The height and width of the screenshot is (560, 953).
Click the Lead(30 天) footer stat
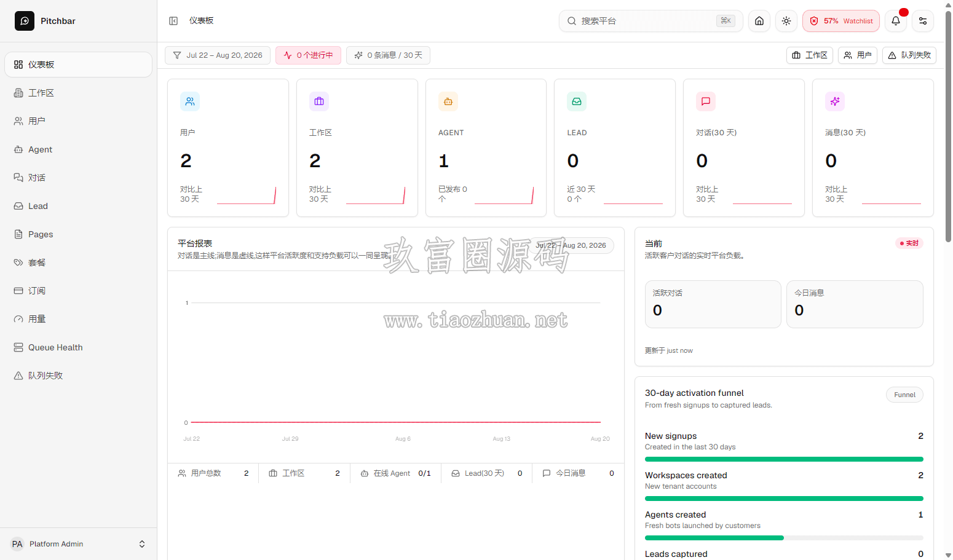(486, 473)
